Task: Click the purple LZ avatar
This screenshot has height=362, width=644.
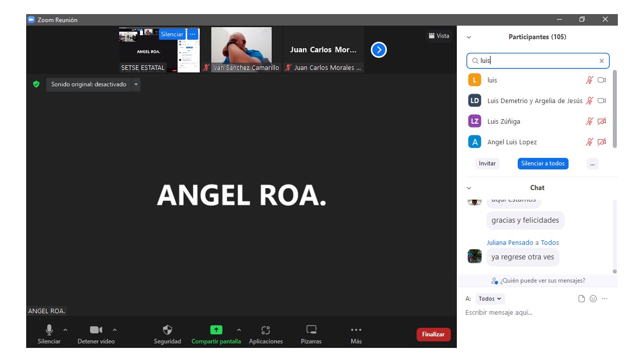Action: [474, 121]
